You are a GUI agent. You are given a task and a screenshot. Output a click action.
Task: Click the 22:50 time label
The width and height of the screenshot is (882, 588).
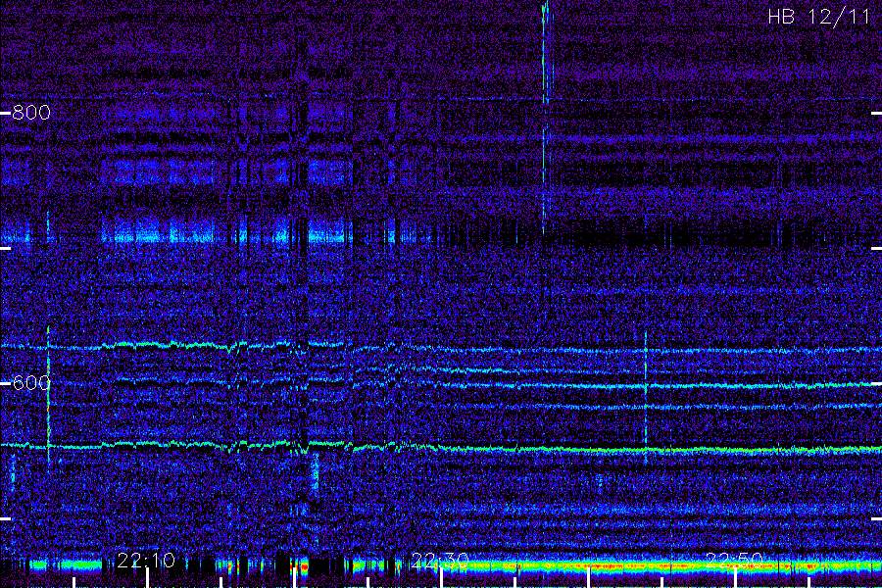click(x=734, y=561)
